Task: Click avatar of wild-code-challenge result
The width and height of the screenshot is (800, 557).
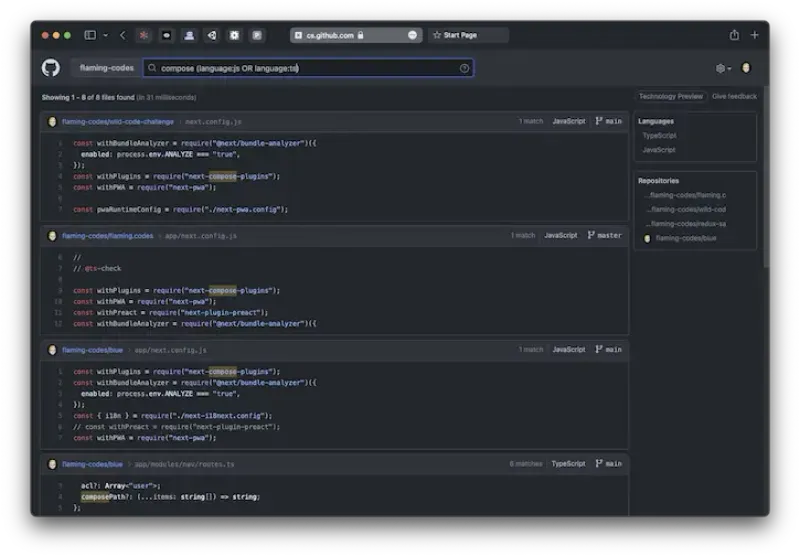Action: coord(52,122)
